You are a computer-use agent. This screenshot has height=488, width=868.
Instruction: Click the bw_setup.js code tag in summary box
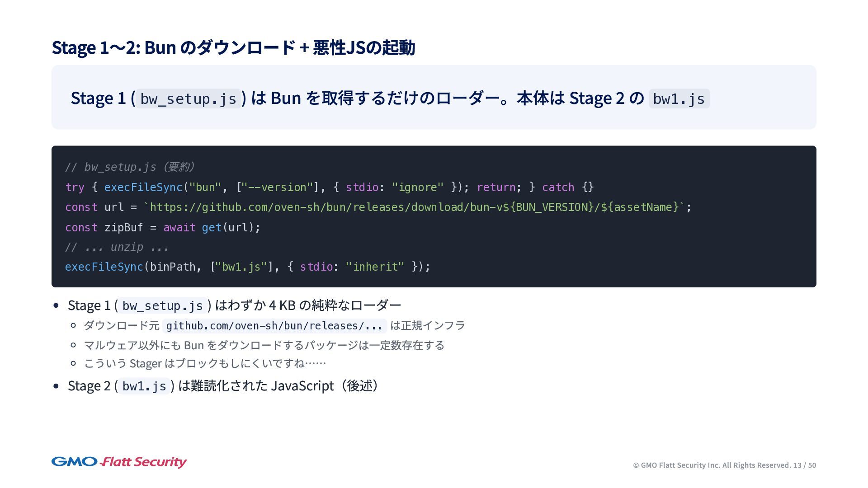[188, 99]
